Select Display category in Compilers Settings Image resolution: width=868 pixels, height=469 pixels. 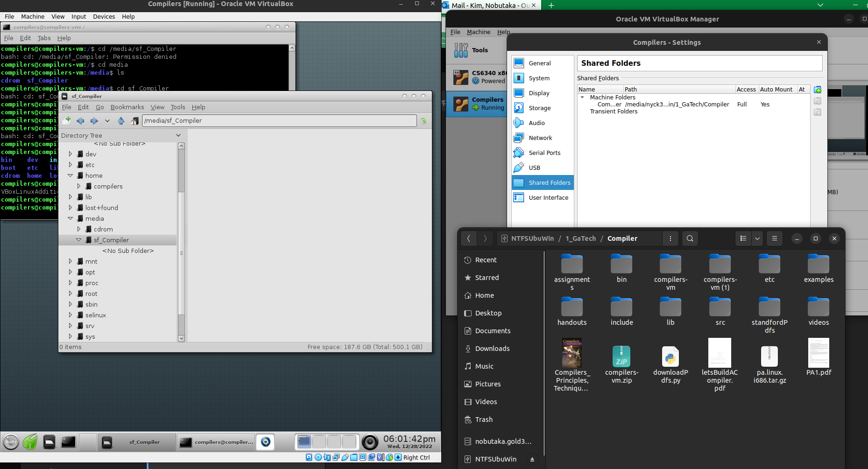(x=542, y=93)
